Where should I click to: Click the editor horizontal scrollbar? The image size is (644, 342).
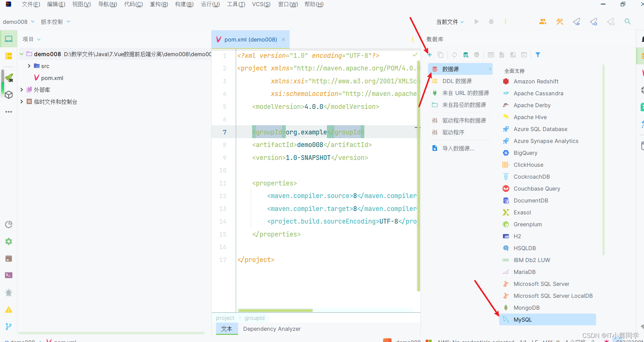[x=275, y=310]
